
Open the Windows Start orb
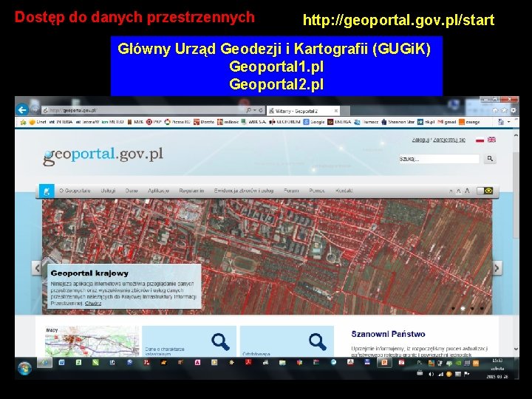[x=25, y=368]
